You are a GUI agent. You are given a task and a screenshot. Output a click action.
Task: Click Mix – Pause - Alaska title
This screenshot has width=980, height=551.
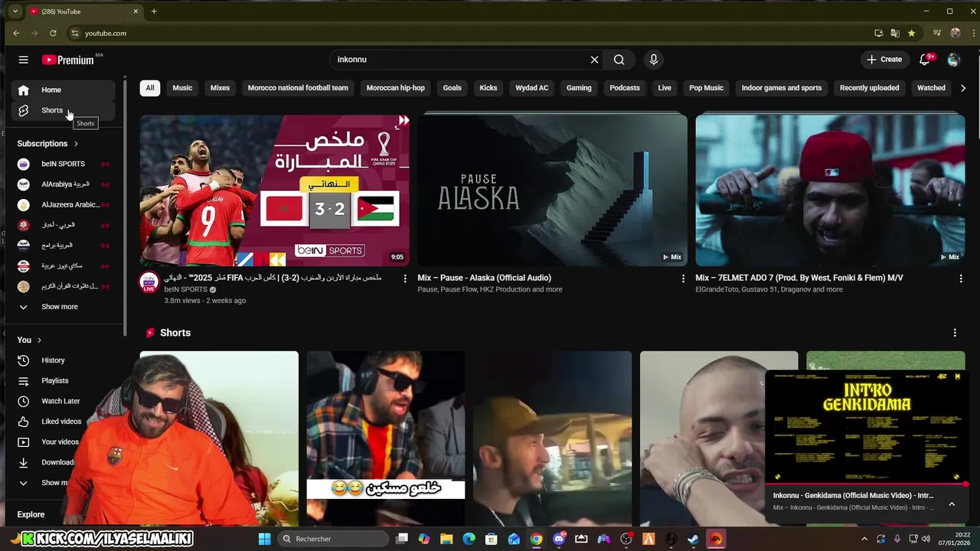click(485, 278)
